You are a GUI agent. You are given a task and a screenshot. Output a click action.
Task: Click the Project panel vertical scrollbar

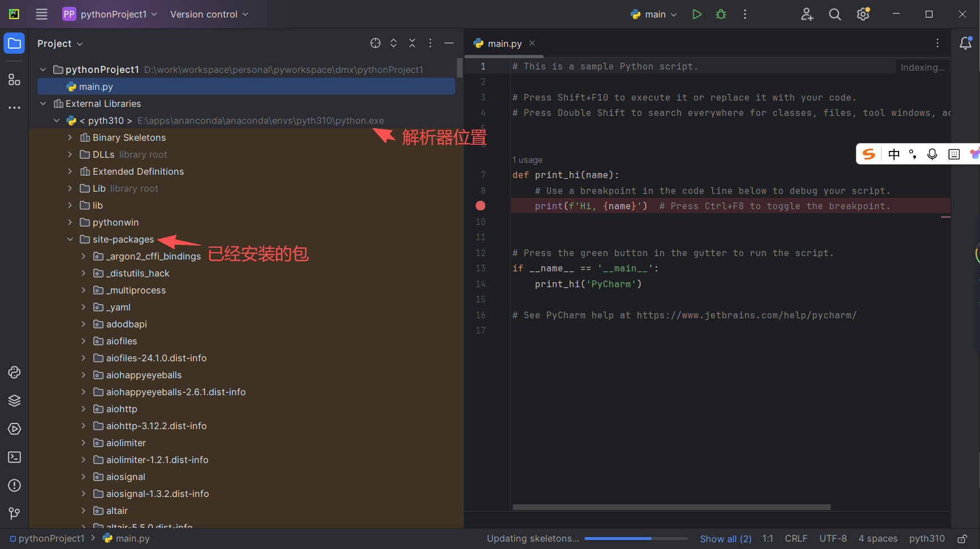pyautogui.click(x=460, y=68)
